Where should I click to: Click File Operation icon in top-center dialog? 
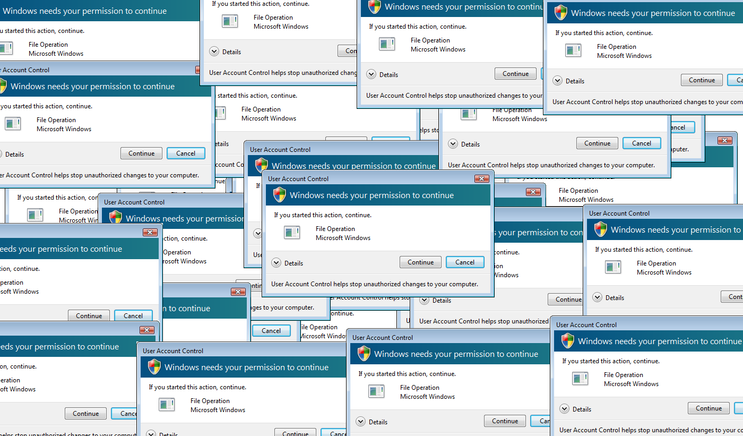point(230,21)
